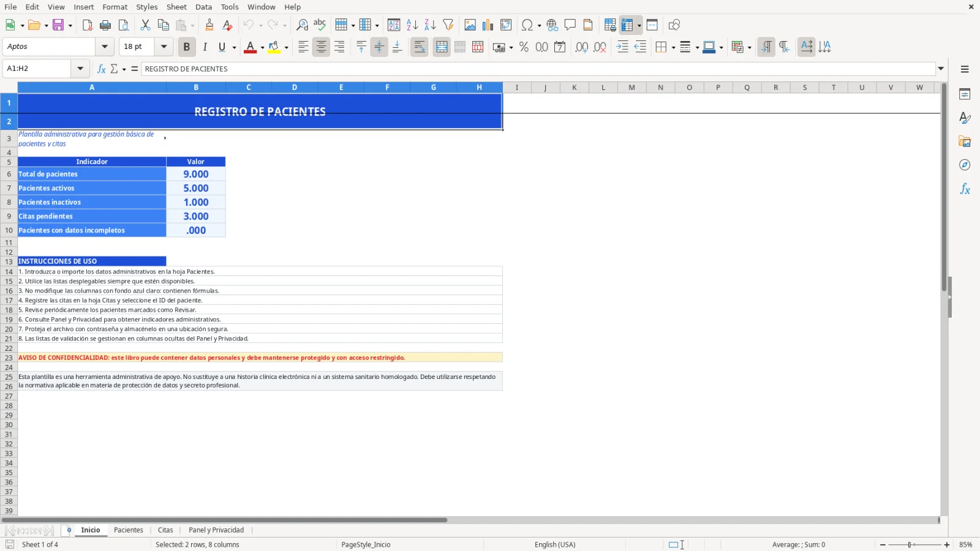Click the zoom slider

[914, 545]
